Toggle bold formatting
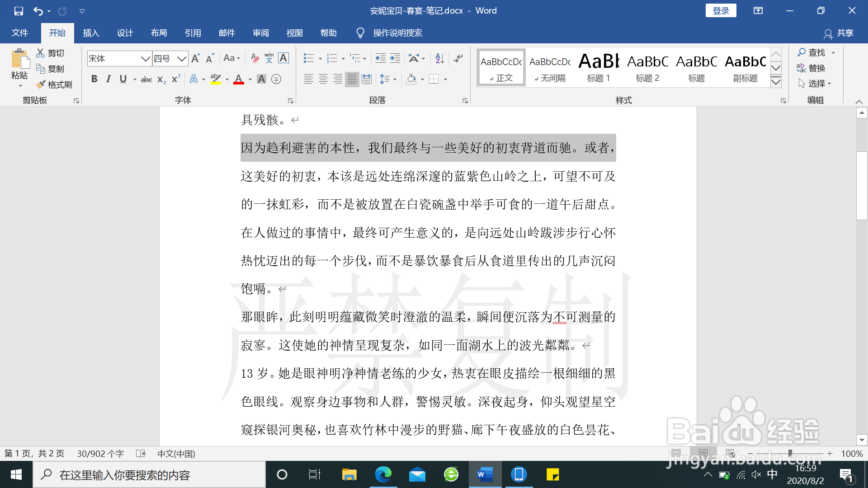 (94, 79)
